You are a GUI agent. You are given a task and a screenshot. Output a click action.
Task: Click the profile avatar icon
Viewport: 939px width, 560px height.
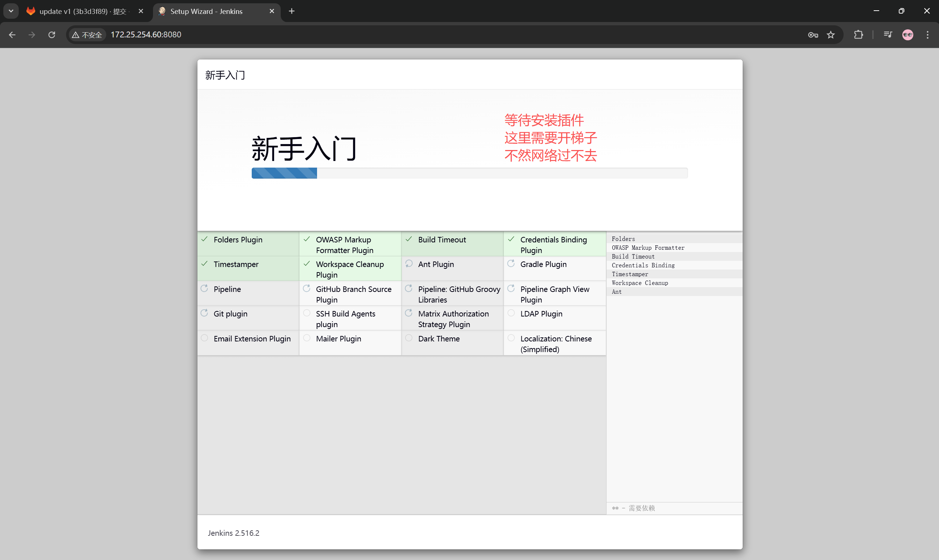[908, 35]
